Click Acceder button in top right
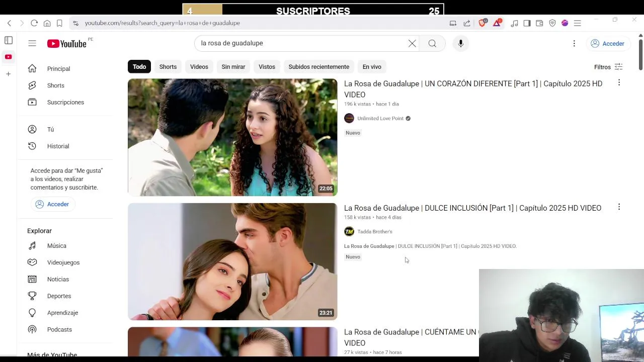Screen dimensions: 644x362 (x=607, y=44)
